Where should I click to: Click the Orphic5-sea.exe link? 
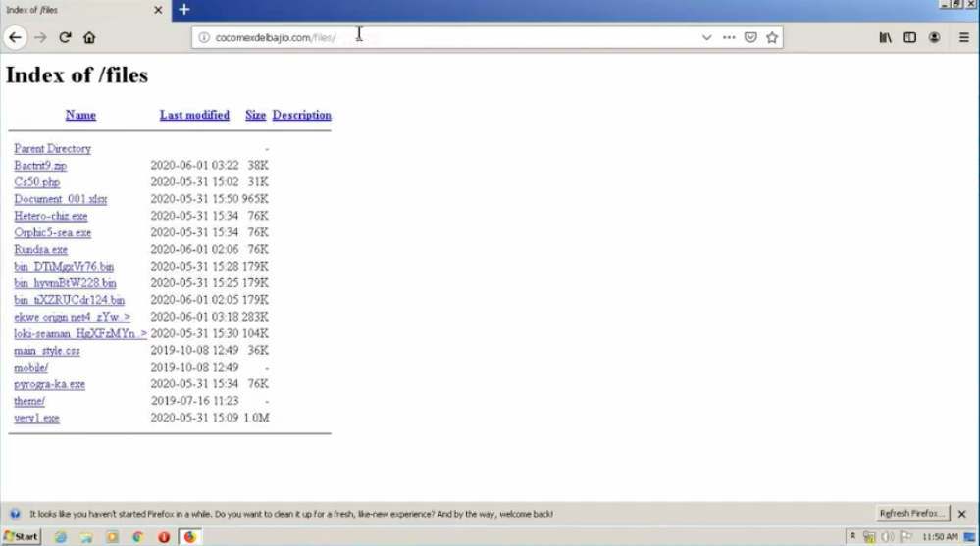[x=53, y=233]
